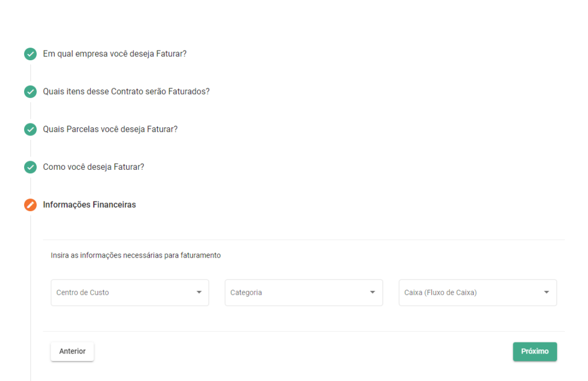
Task: Click the orange pencil edit step icon
Action: click(x=30, y=205)
